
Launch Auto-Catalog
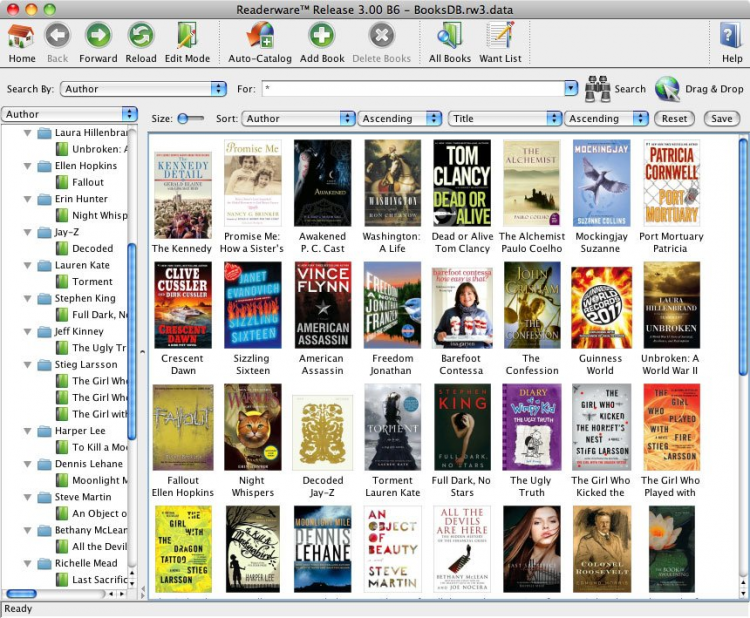tap(260, 36)
